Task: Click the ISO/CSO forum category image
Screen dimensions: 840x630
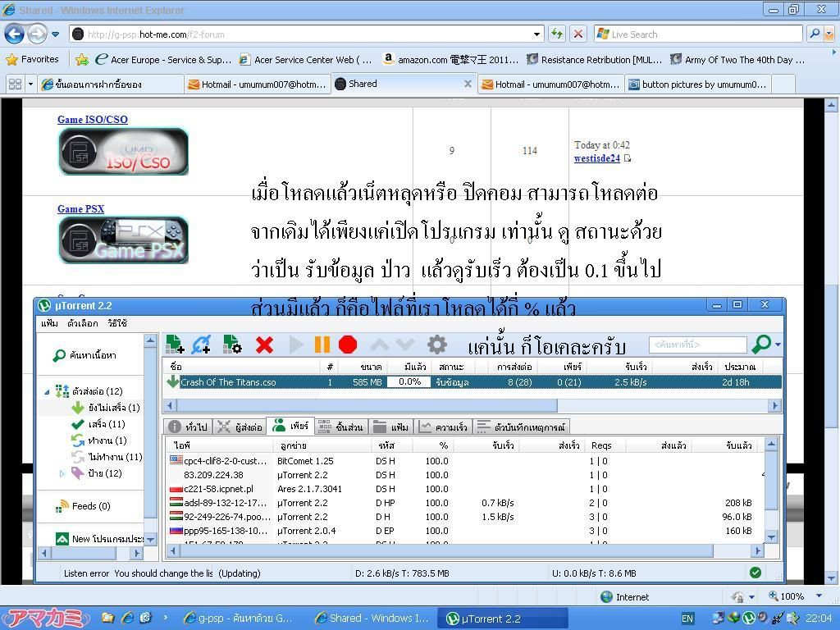Action: 123,152
